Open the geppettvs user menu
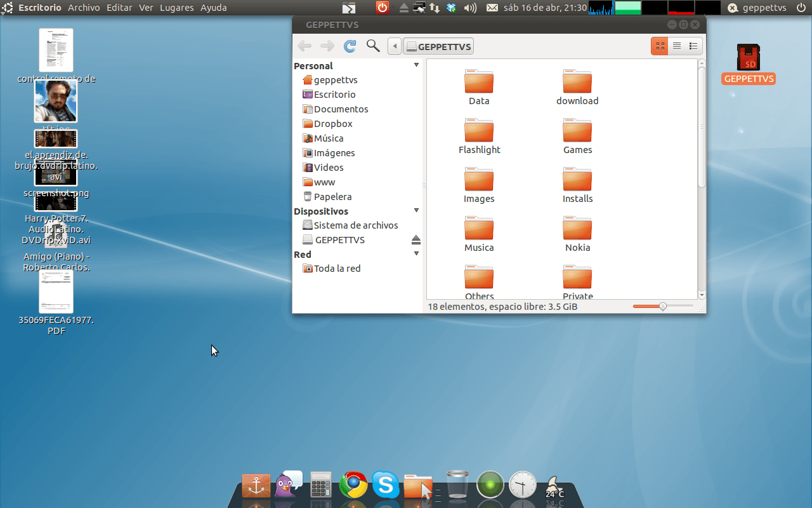This screenshot has width=812, height=508. (757, 8)
